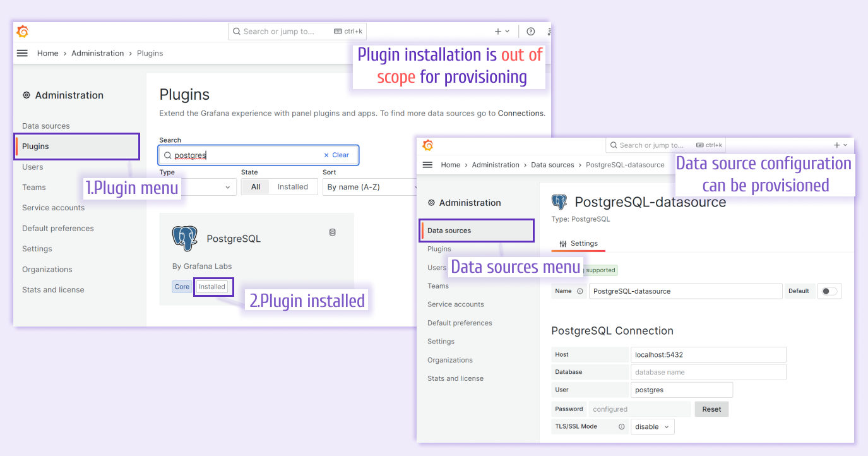Switch to the Settings tab of datasource
The width and height of the screenshot is (868, 456).
[x=578, y=244]
